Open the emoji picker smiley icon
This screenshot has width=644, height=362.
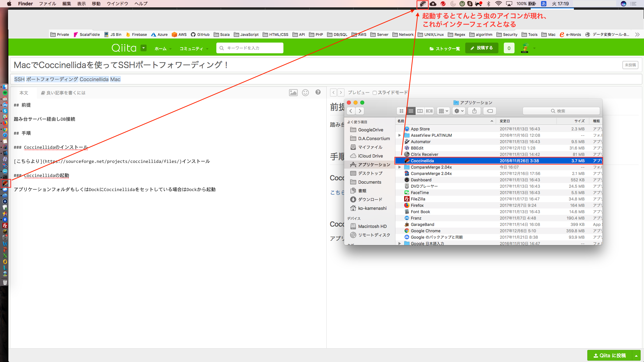point(305,93)
